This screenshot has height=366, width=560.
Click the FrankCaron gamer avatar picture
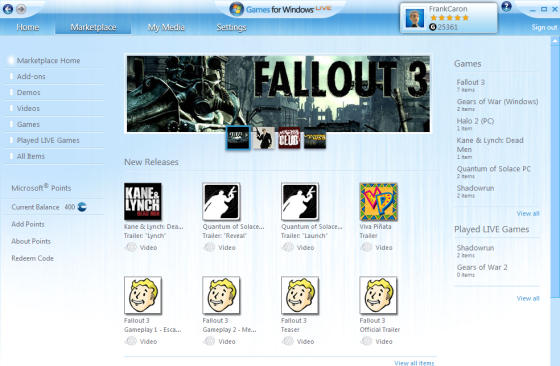click(x=415, y=18)
